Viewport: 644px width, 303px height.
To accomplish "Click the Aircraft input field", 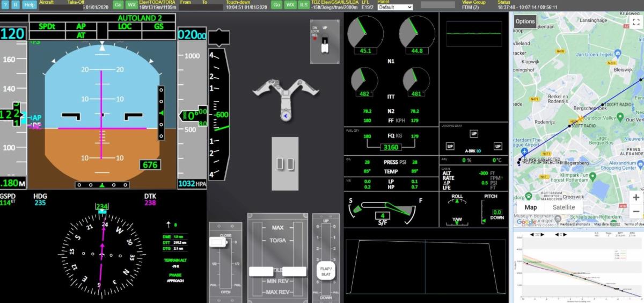I will click(53, 8).
